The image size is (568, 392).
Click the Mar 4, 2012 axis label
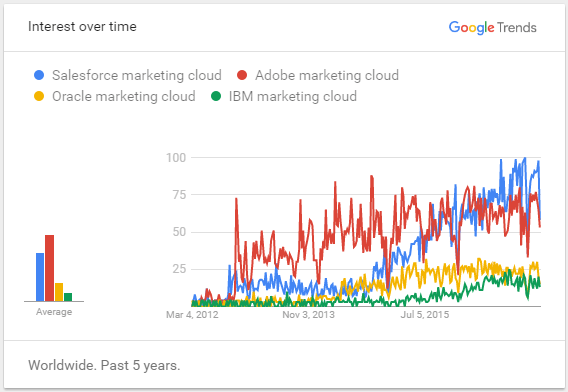(x=192, y=314)
